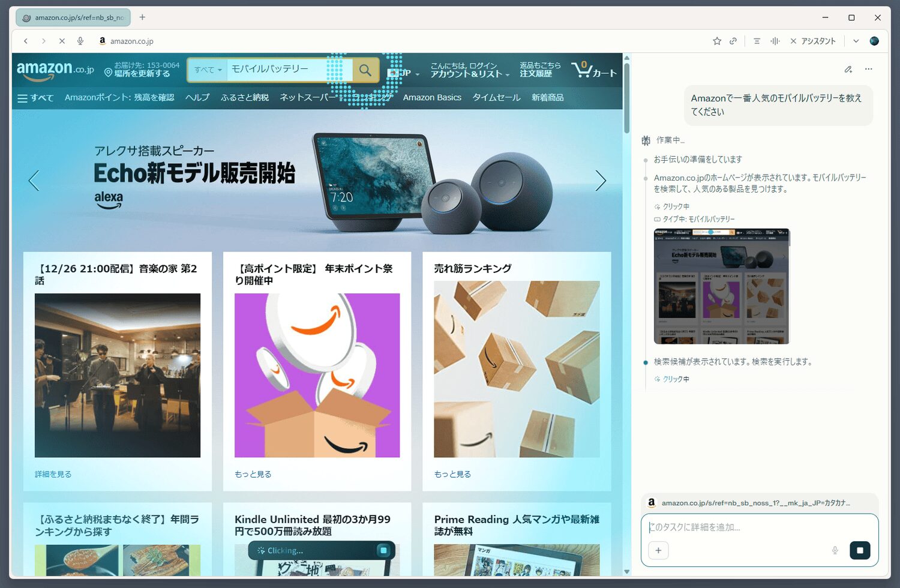The image size is (900, 588).
Task: Click the copy link icon in toolbar
Action: click(x=733, y=41)
